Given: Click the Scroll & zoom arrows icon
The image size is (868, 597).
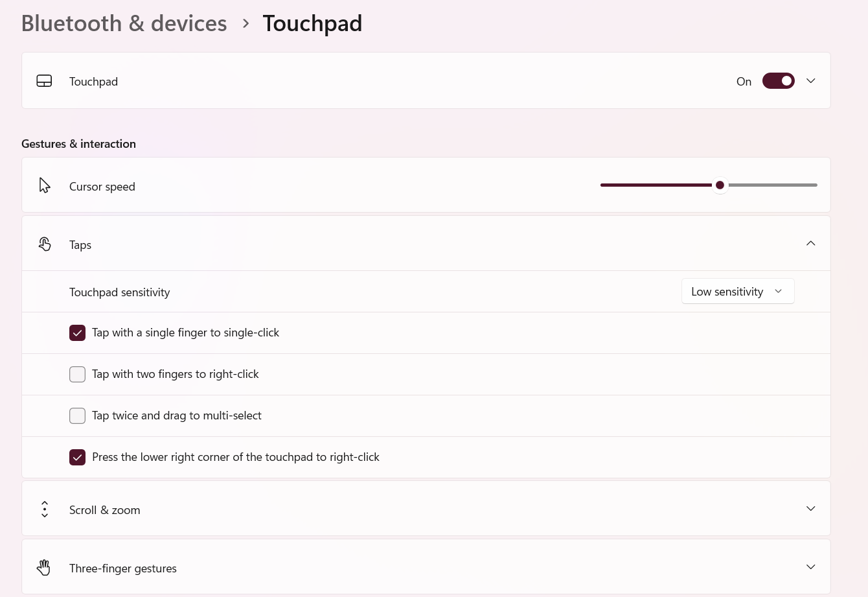Looking at the screenshot, I should tap(44, 509).
